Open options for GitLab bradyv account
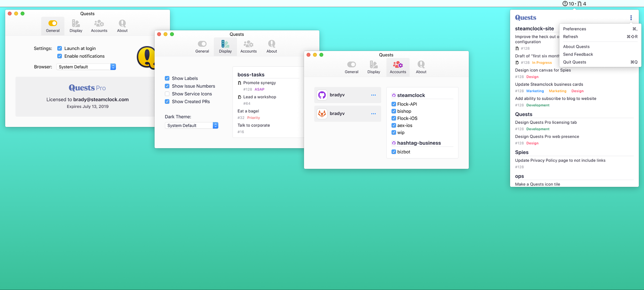Screen dimensions: 644x290 tap(373, 114)
